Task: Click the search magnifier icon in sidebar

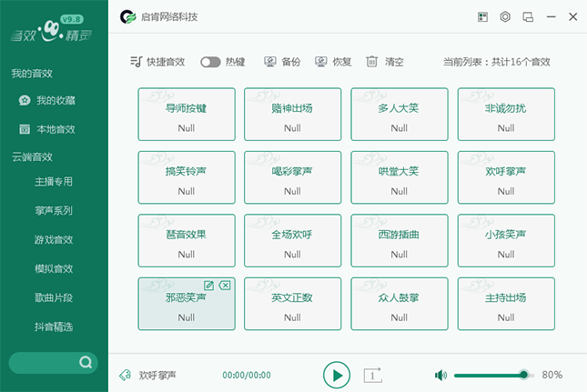Action: pyautogui.click(x=86, y=362)
